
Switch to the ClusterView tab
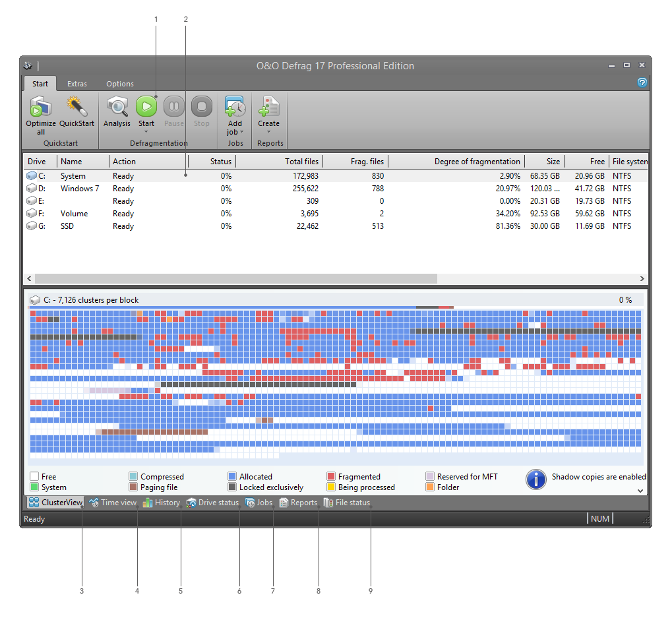coord(55,503)
